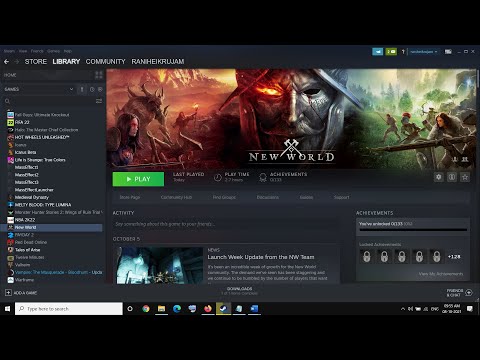Select PAYDAY 2 in game list
The width and height of the screenshot is (480, 360).
24,235
